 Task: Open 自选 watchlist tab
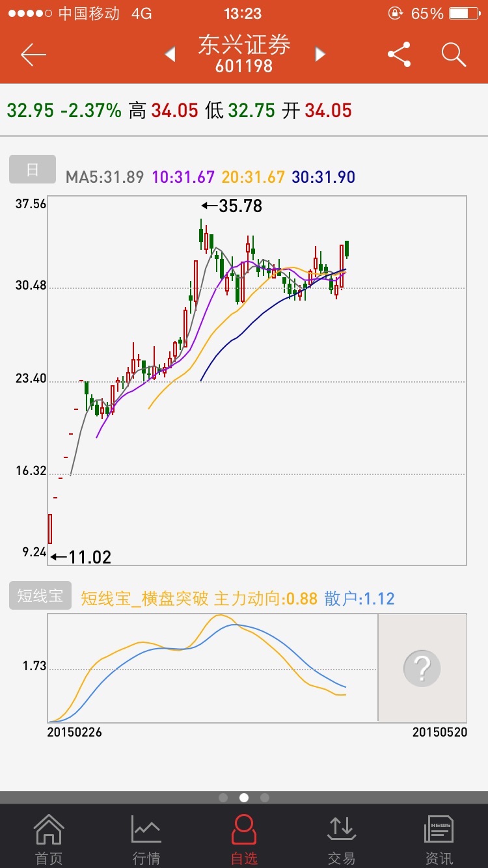[244, 839]
